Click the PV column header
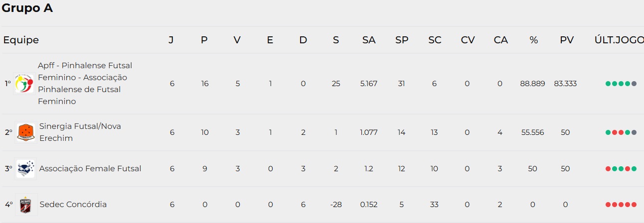The width and height of the screenshot is (644, 223). point(567,40)
